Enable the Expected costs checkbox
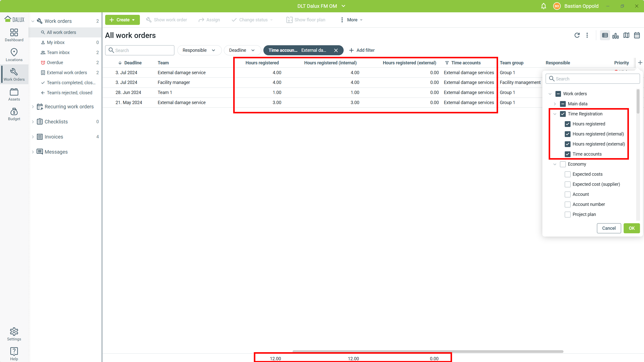Viewport: 644px width, 362px height. pos(568,174)
